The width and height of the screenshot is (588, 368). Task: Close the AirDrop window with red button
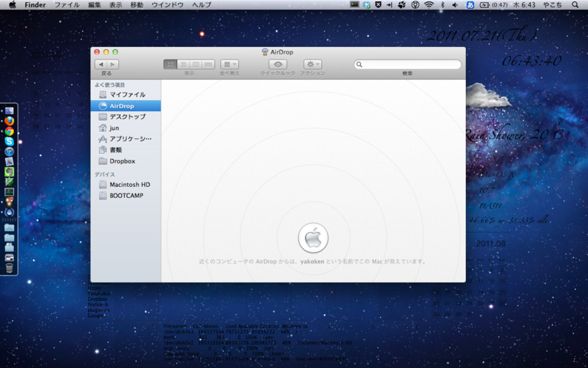97,52
